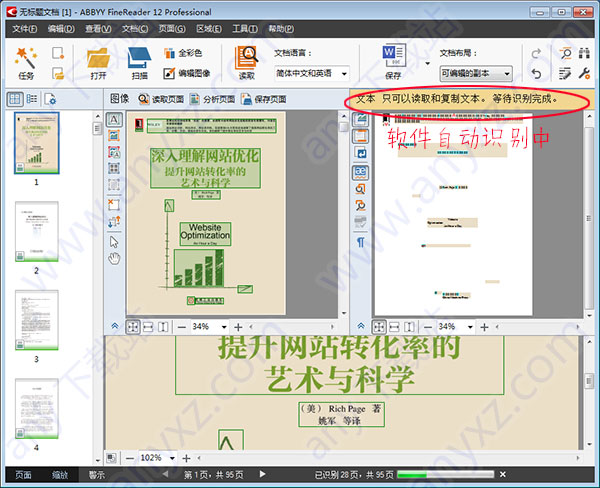
Task: Switch to the Page tab in status bar
Action: (23, 475)
